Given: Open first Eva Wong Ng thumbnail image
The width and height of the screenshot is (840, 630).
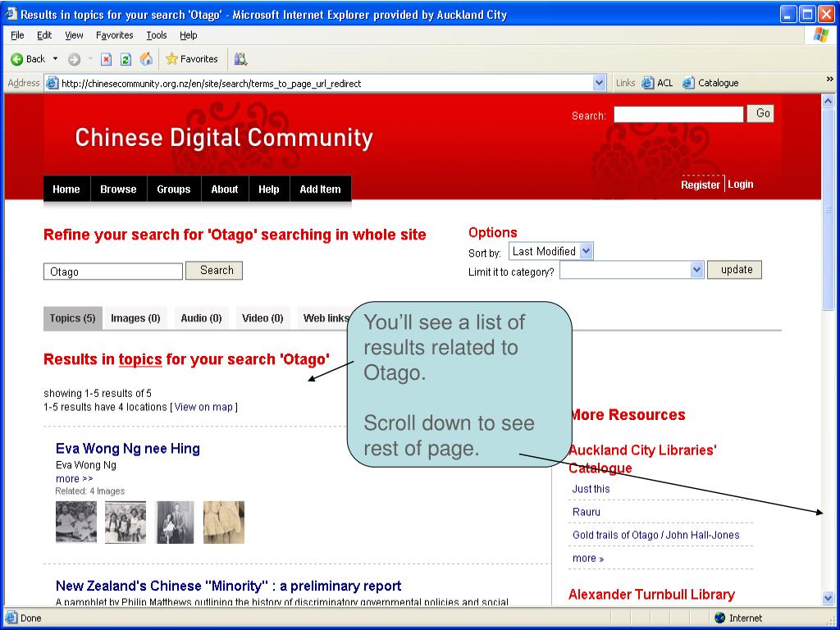Looking at the screenshot, I should tap(76, 522).
